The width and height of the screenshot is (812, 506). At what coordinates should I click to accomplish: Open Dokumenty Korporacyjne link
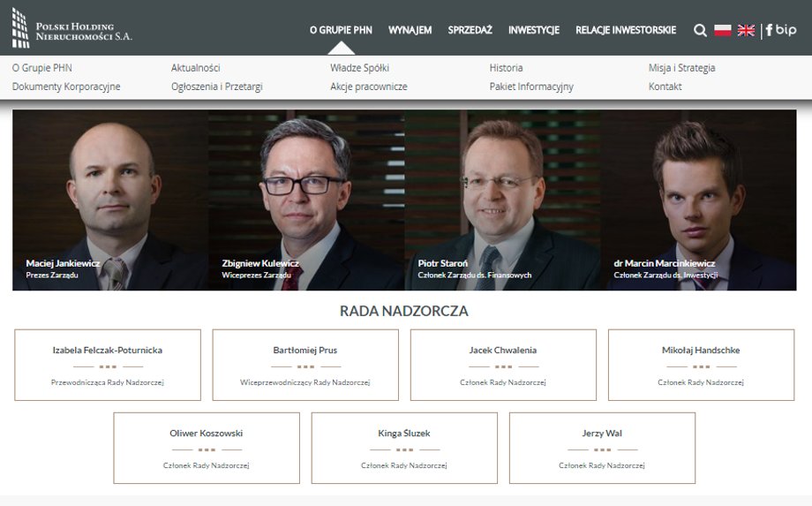coord(66,87)
